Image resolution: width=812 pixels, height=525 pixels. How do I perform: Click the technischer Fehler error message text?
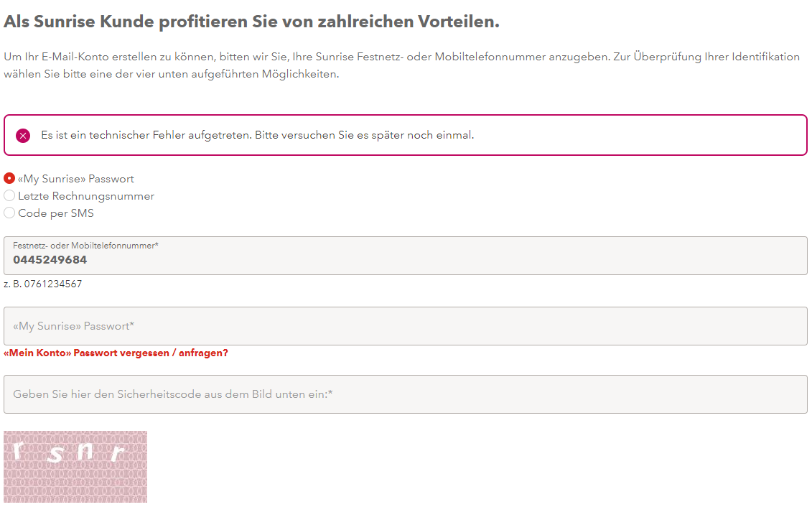click(257, 135)
